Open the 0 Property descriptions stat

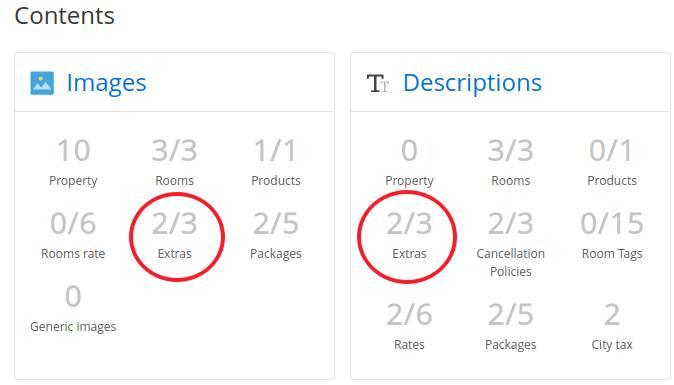click(x=409, y=162)
